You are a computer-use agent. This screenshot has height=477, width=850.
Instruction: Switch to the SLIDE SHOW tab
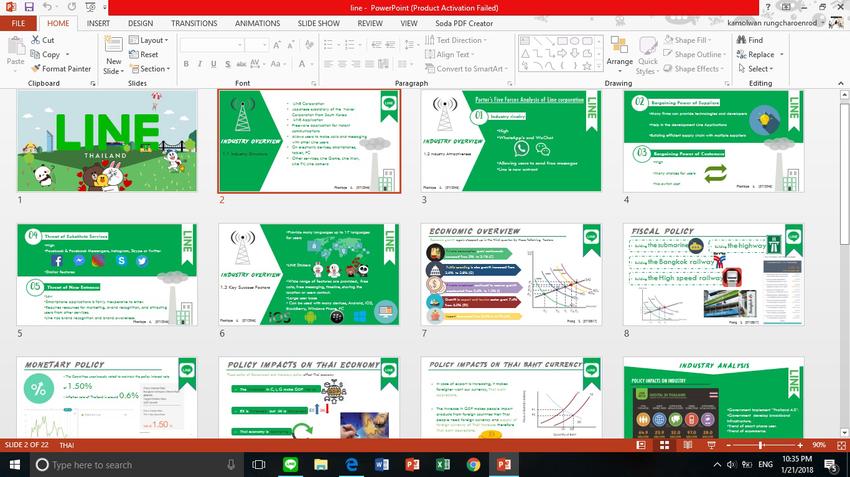[319, 23]
